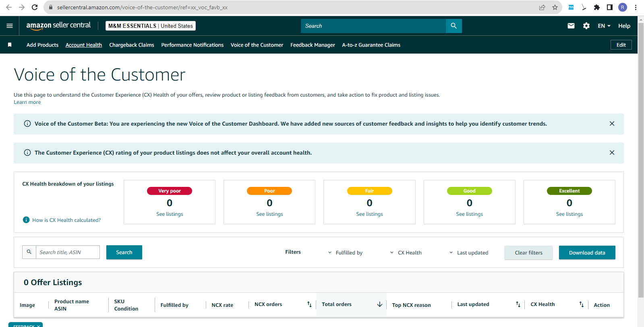Open Account Health page
Viewport: 644px width, 327px height.
pyautogui.click(x=84, y=45)
